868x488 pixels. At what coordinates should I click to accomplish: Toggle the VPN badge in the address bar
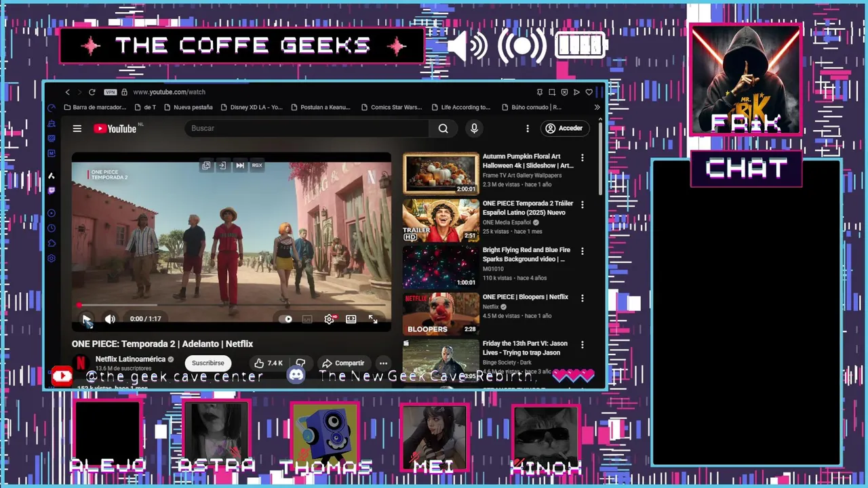coord(111,92)
